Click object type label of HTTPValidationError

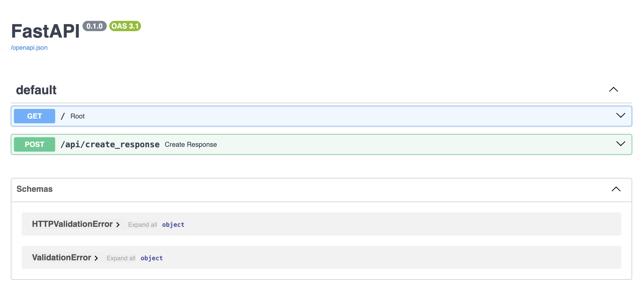point(173,225)
